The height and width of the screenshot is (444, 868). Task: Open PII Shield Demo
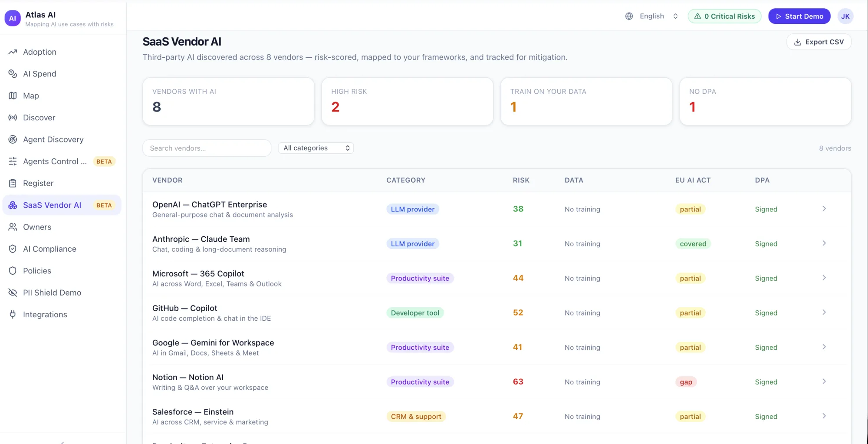click(x=62, y=293)
